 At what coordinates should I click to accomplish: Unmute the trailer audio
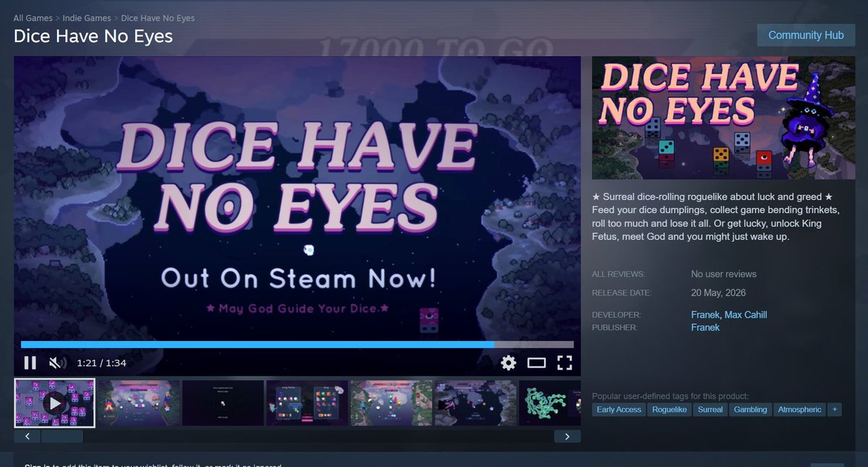[x=57, y=363]
